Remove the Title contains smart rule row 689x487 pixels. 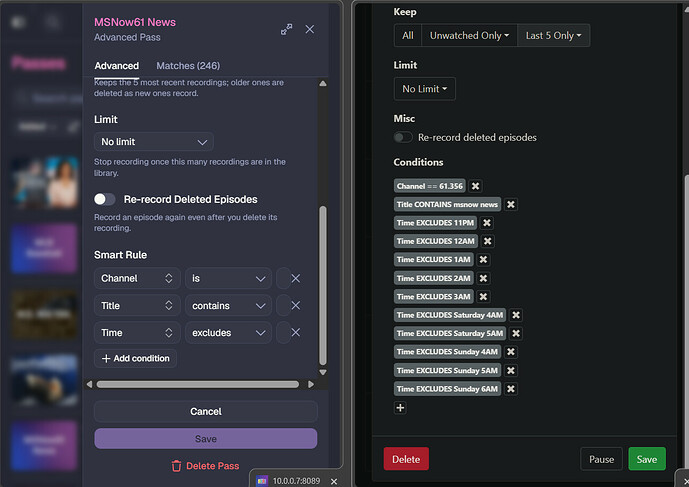point(296,305)
